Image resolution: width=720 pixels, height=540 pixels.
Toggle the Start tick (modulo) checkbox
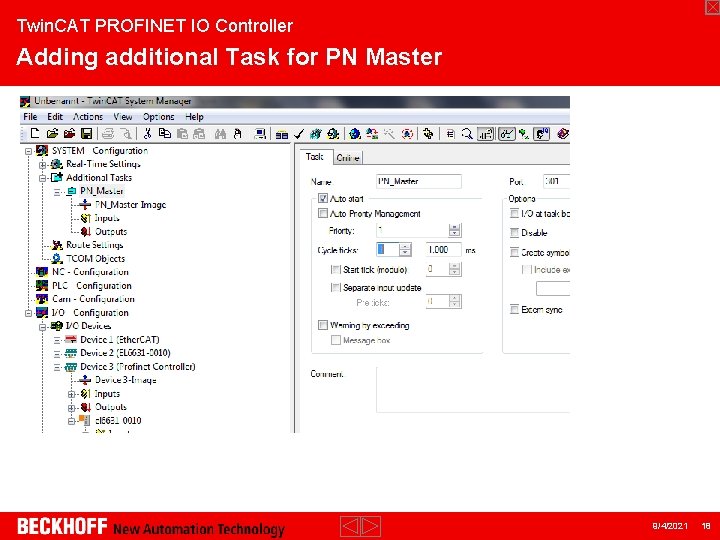pyautogui.click(x=336, y=269)
